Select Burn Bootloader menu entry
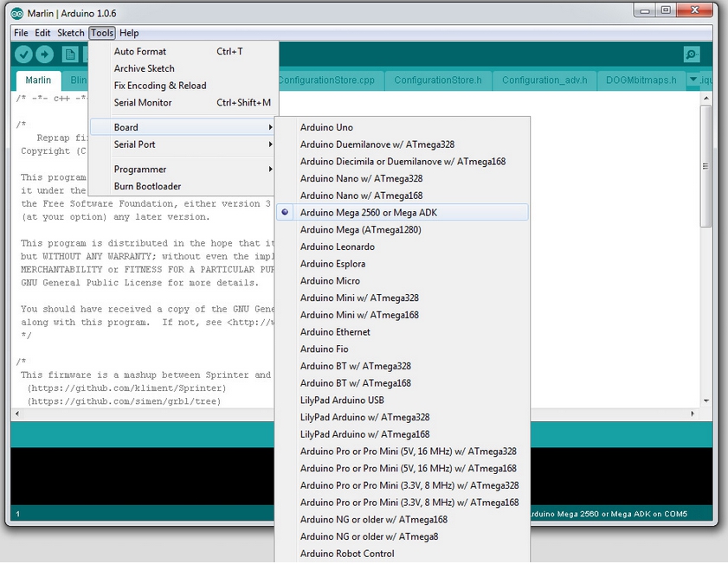Viewport: 728px width, 564px height. (183, 187)
